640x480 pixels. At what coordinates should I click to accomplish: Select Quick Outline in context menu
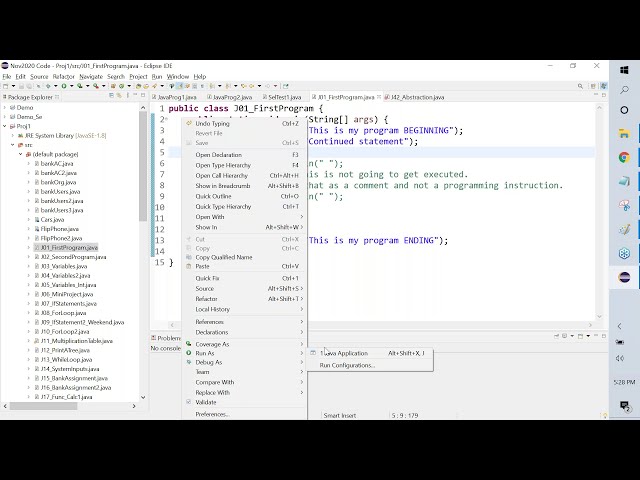244,196
